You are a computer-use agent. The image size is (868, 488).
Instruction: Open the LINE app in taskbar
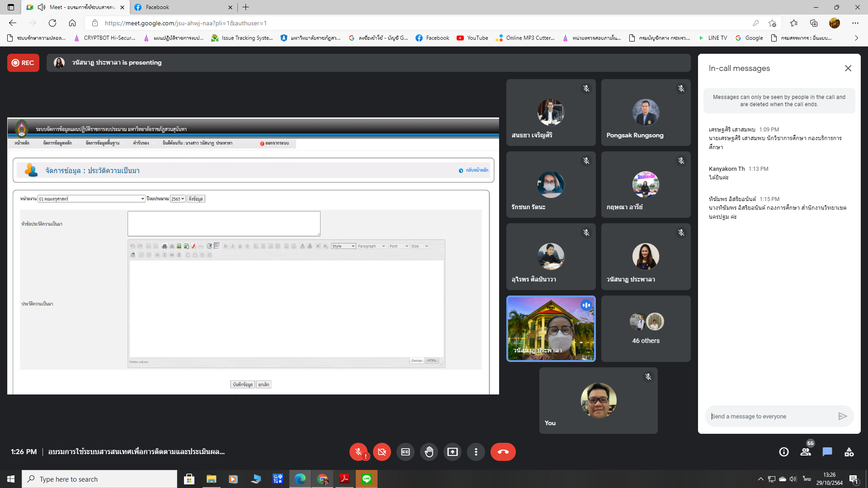tap(367, 479)
